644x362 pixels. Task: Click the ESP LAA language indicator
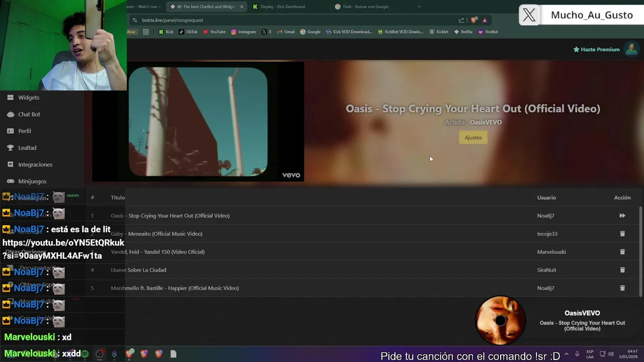tap(590, 354)
